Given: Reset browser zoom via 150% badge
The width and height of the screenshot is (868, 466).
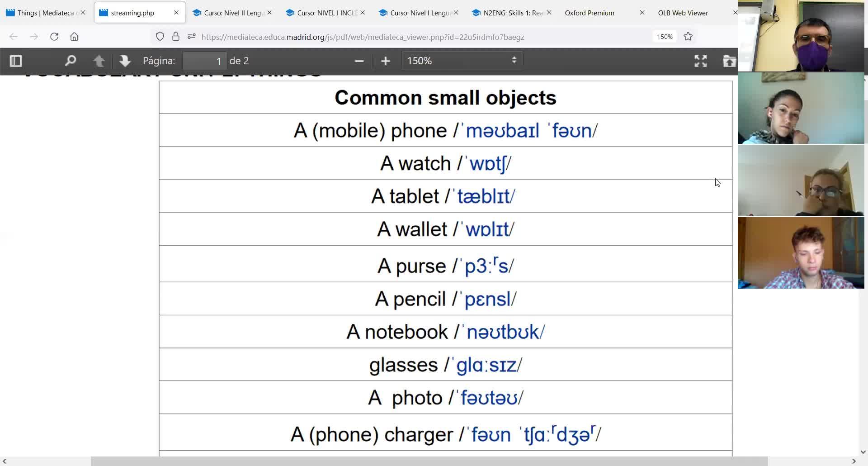Looking at the screenshot, I should coord(665,37).
